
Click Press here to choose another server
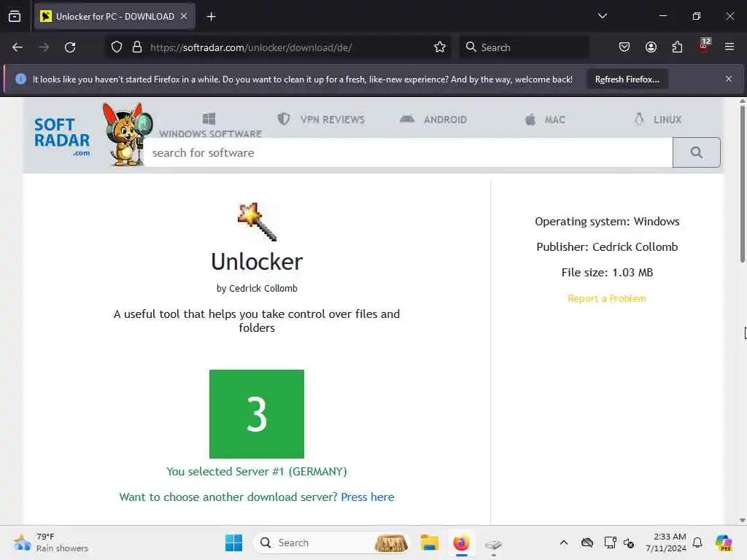pos(368,497)
